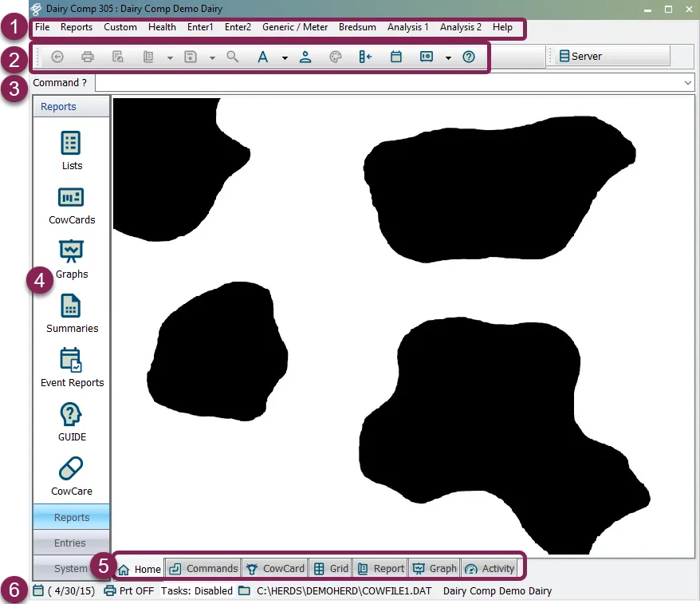
Task: Click the report document toolbar icon
Action: pyautogui.click(x=148, y=57)
